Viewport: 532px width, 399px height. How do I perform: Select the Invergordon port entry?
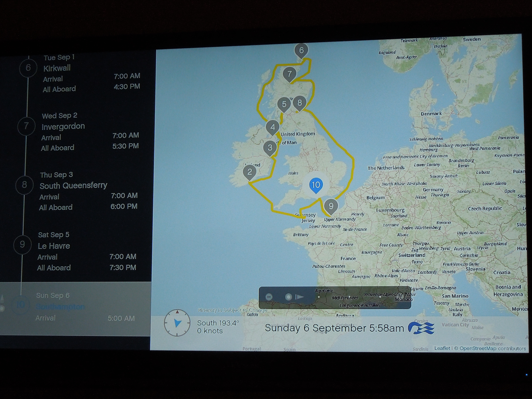(x=63, y=127)
